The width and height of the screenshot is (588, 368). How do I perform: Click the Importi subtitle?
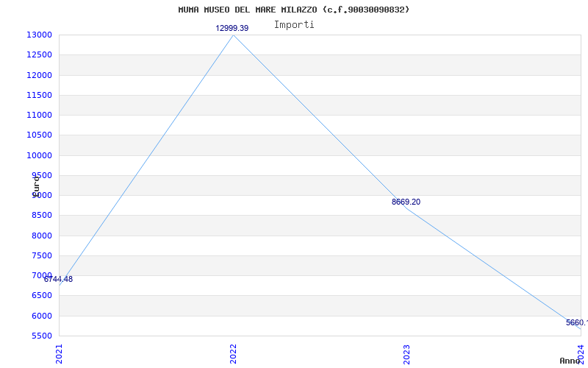(x=294, y=25)
